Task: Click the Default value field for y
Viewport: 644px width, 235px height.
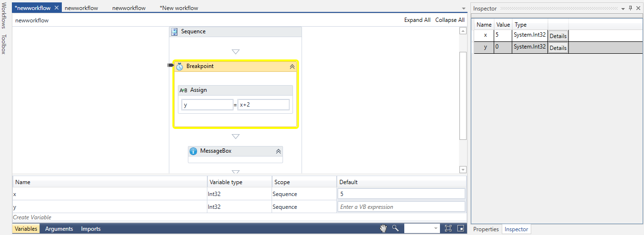Action: coord(401,207)
